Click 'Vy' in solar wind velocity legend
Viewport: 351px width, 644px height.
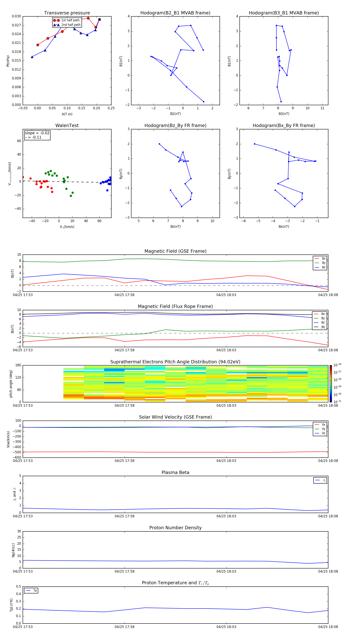[320, 429]
